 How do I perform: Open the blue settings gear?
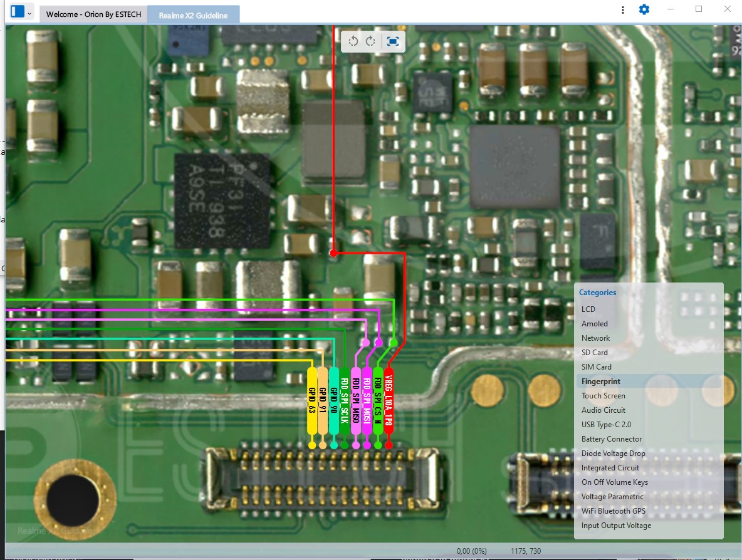644,9
